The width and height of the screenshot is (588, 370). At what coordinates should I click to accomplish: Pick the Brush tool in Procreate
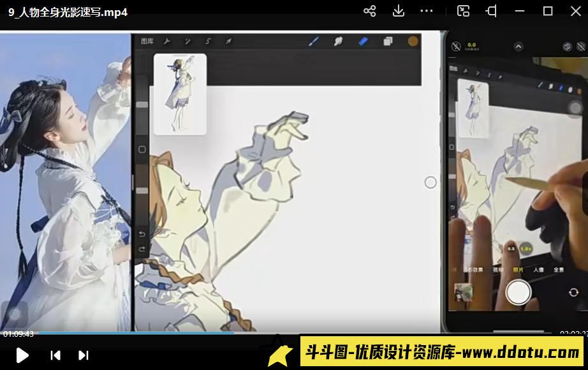point(312,40)
